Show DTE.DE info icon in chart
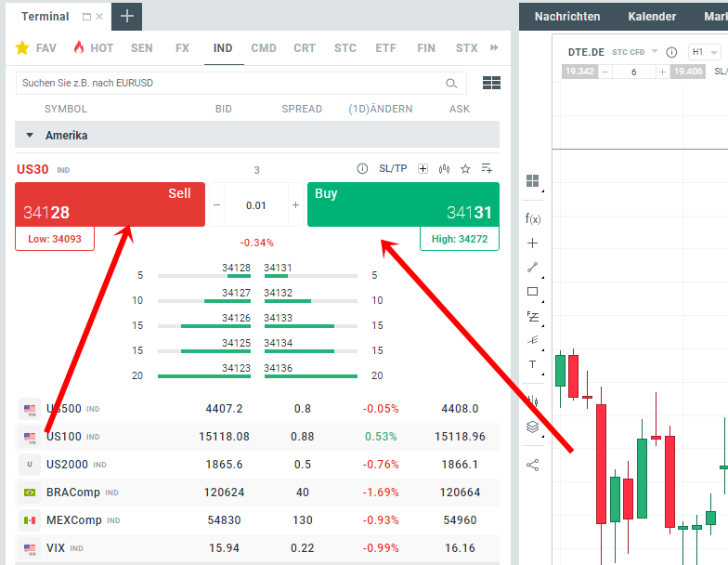 (x=671, y=52)
